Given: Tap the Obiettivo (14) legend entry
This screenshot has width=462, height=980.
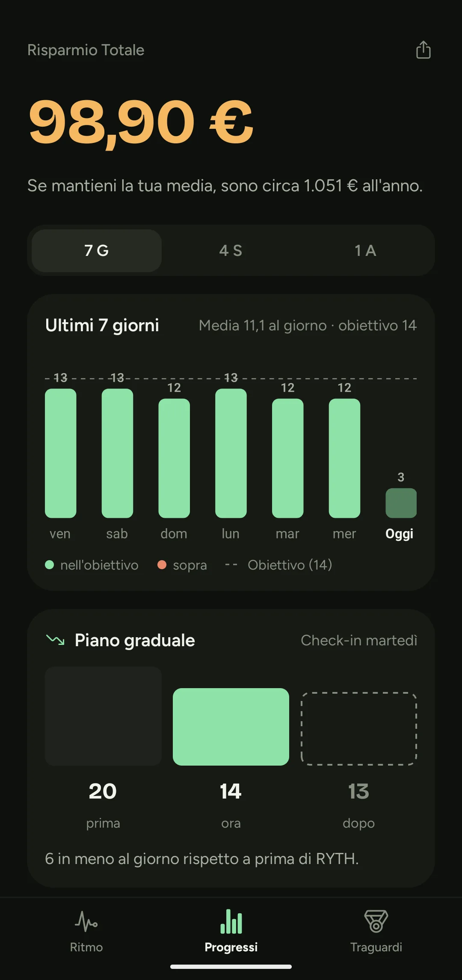Looking at the screenshot, I should (278, 565).
